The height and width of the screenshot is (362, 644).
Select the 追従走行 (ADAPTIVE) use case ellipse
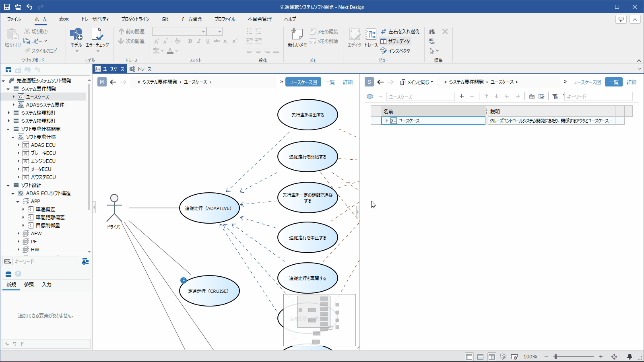tap(209, 208)
